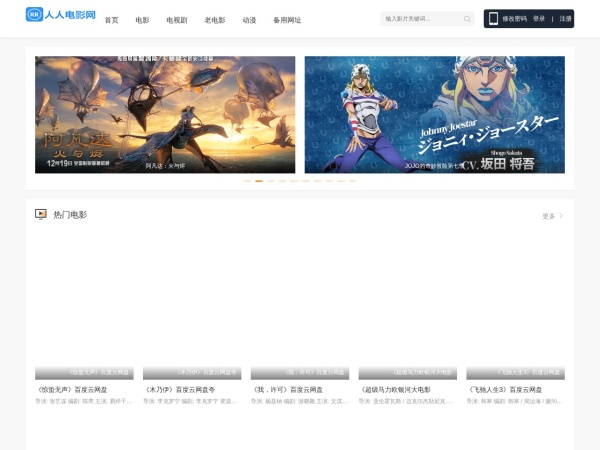Open 《木乃伊》百度云网盘夸 title link
Viewport: 600px width, 450px height.
pyautogui.click(x=179, y=390)
